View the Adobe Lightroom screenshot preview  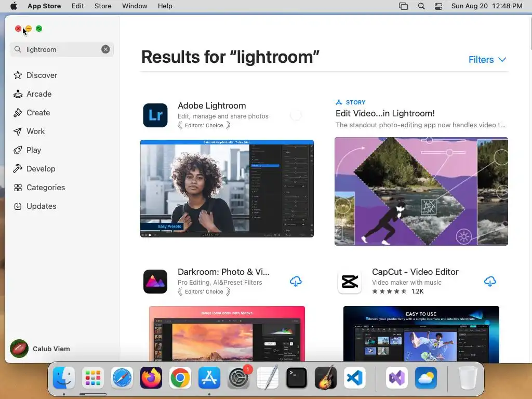pos(227,188)
